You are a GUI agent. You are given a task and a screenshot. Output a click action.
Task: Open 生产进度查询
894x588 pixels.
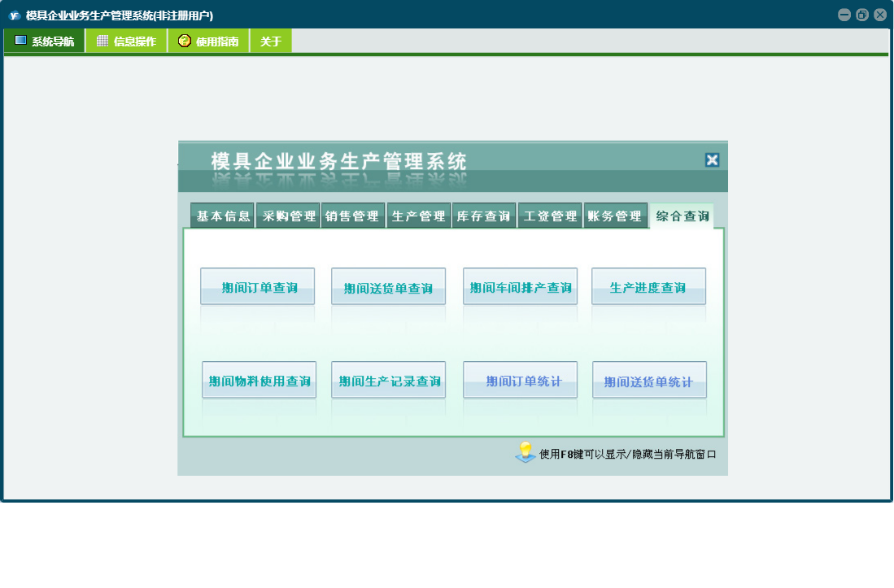pos(649,286)
